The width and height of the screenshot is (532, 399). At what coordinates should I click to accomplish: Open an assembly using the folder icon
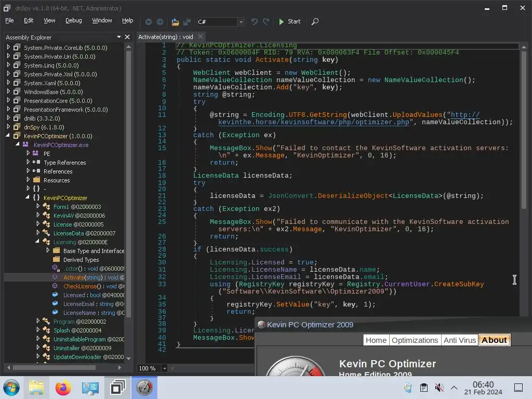coord(175,22)
